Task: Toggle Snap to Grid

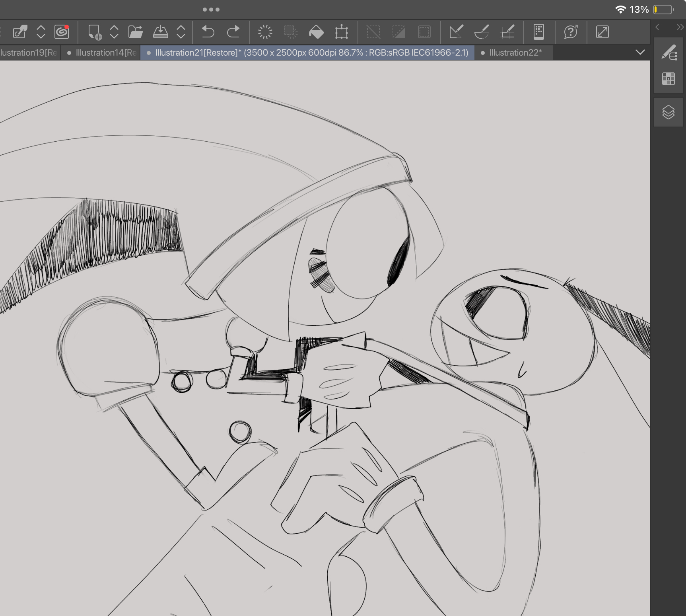Action: coord(507,32)
